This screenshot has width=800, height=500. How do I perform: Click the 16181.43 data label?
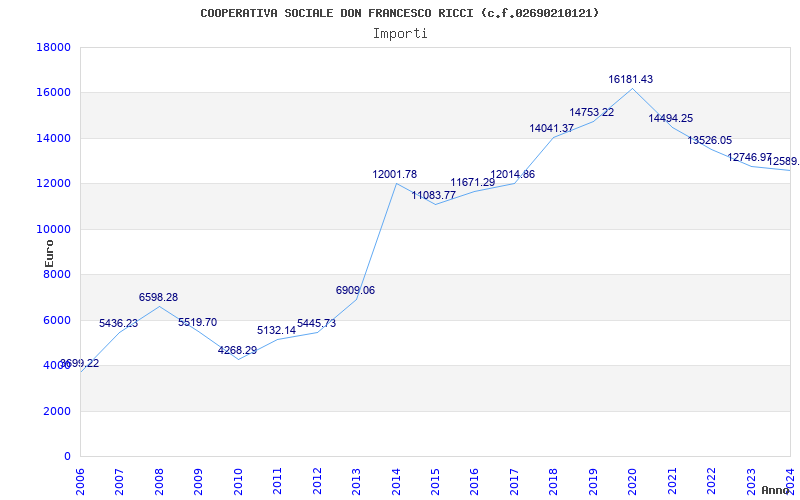[x=630, y=80]
